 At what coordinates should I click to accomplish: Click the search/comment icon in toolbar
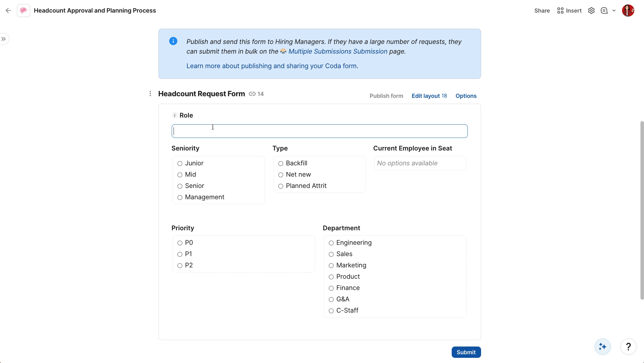pos(605,10)
